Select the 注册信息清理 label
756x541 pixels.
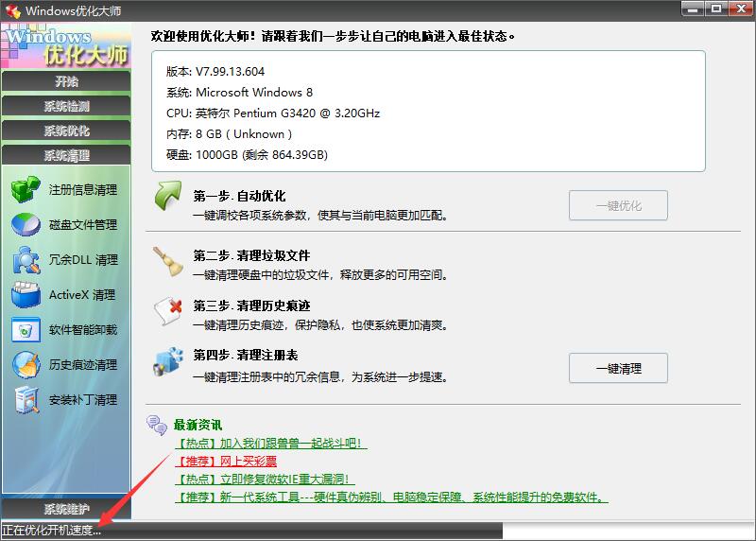coord(83,190)
